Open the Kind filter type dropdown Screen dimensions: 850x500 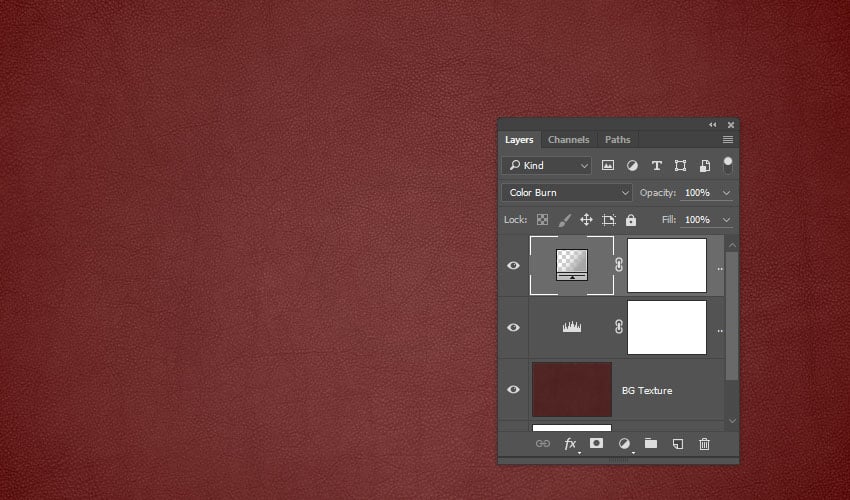(547, 165)
